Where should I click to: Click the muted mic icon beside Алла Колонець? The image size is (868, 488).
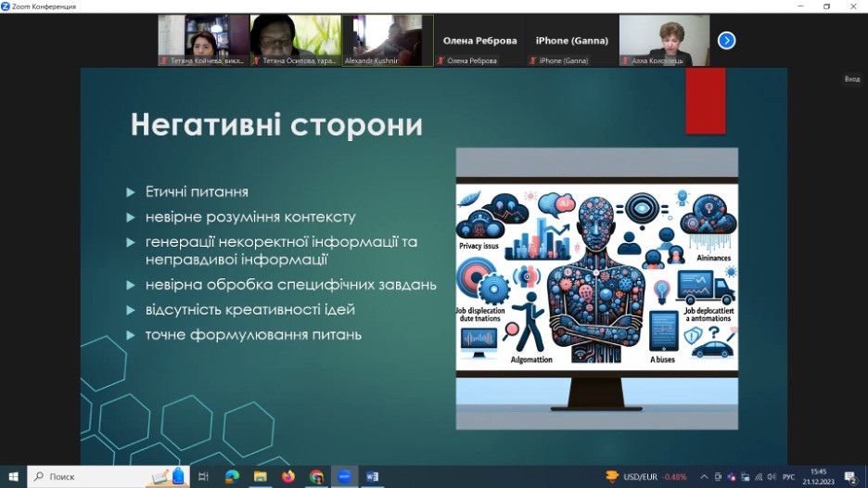625,61
